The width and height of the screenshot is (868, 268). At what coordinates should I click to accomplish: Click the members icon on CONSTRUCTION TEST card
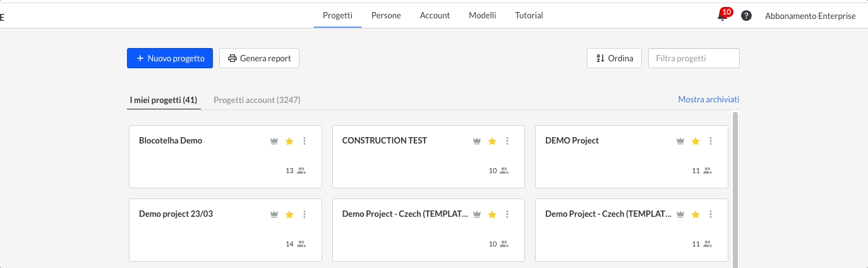[x=504, y=171]
